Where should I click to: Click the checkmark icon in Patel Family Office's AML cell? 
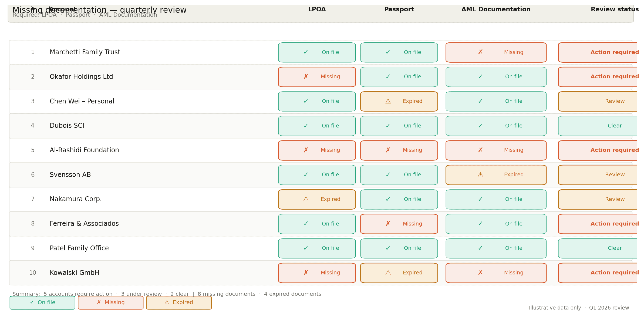pos(480,248)
